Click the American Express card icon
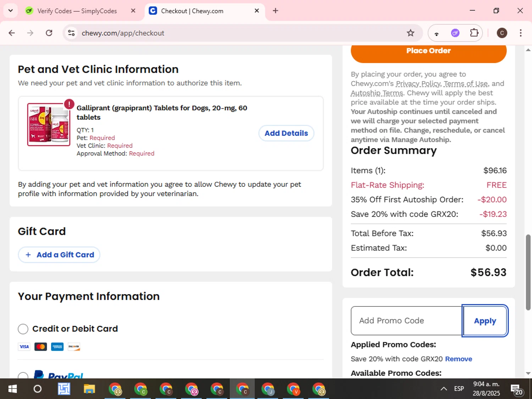The width and height of the screenshot is (532, 399). pyautogui.click(x=57, y=347)
